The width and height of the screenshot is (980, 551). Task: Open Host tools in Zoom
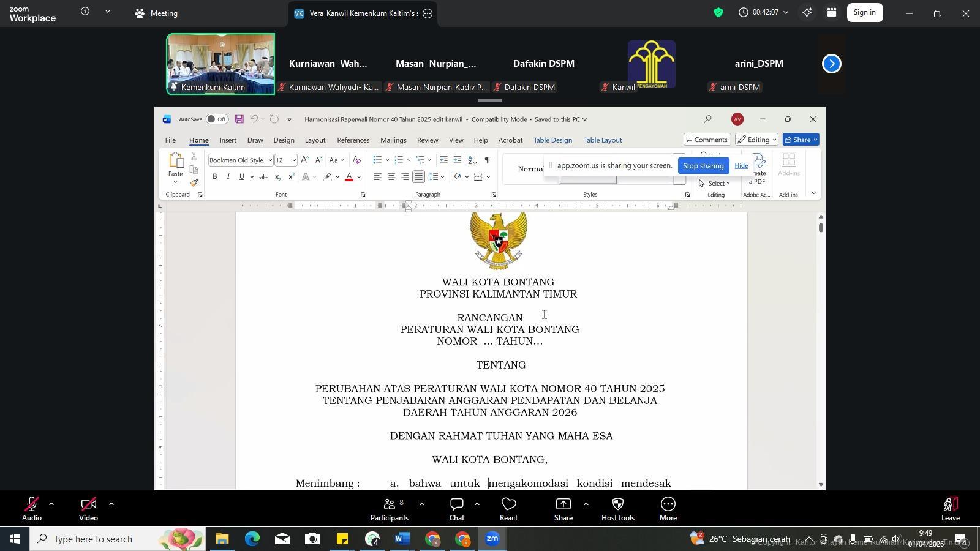click(617, 508)
